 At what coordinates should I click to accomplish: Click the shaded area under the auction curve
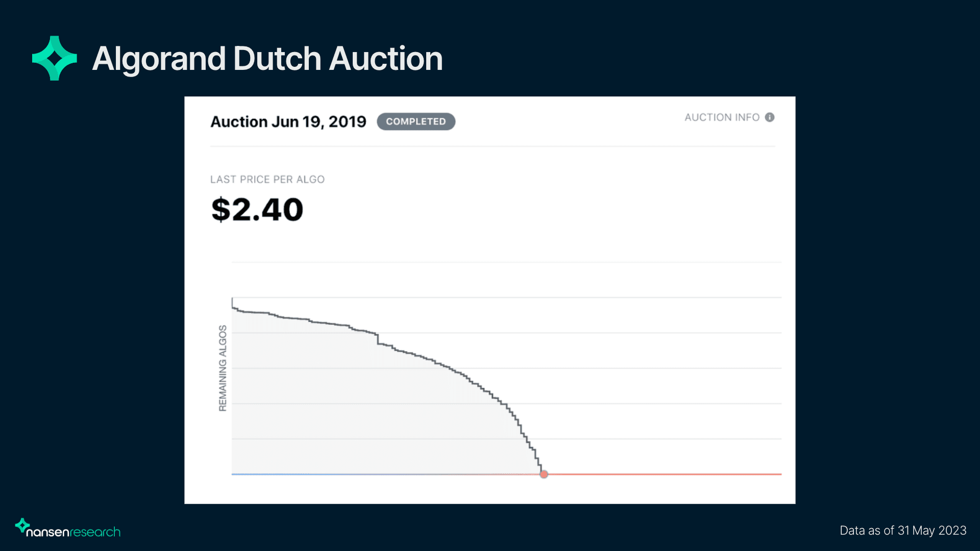tap(357, 408)
